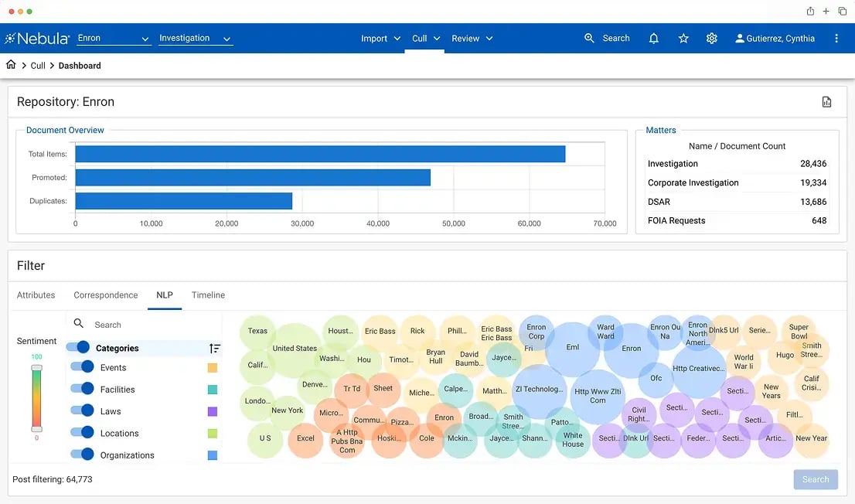Switch to the Timeline tab
855x504 pixels.
pyautogui.click(x=208, y=295)
